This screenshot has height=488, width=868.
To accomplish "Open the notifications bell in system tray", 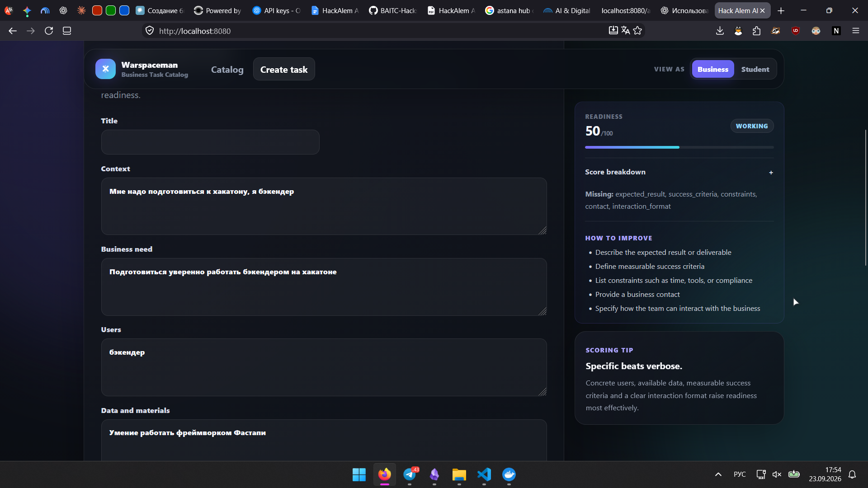I will [852, 474].
